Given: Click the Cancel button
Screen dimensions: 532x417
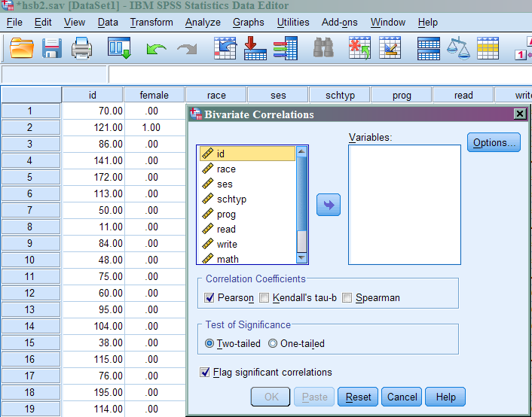Looking at the screenshot, I should click(402, 397).
